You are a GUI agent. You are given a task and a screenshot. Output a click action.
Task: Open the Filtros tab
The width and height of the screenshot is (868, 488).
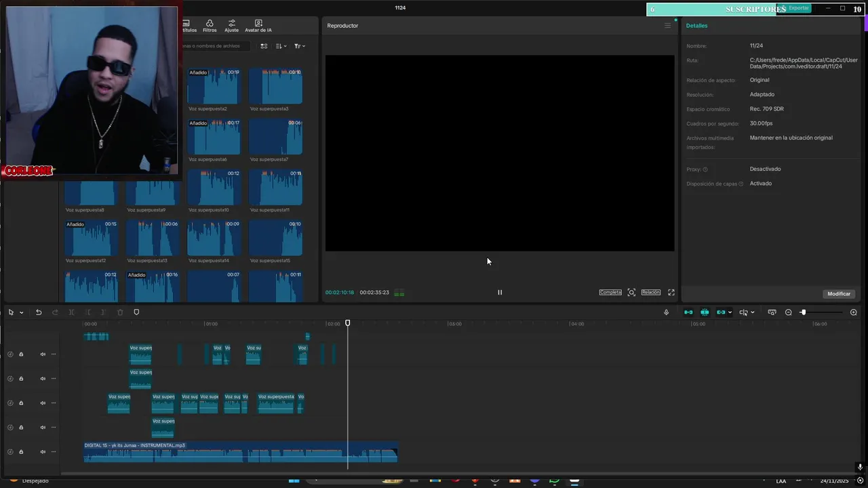click(210, 26)
